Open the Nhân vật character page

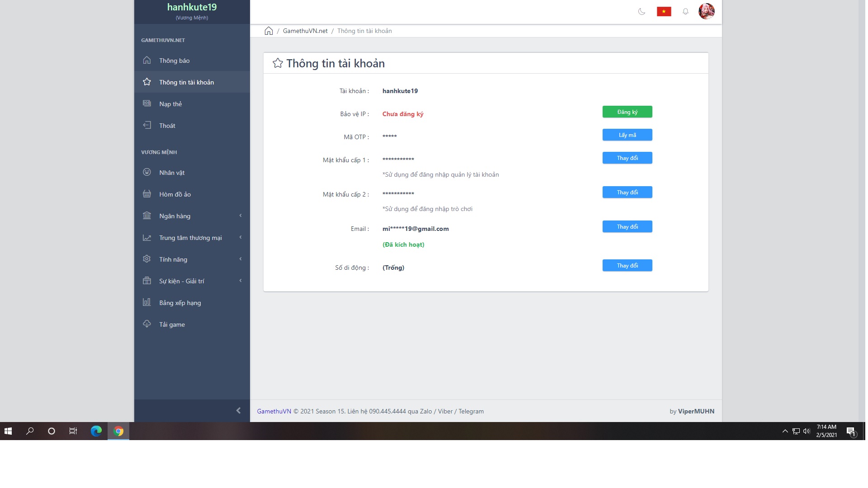[172, 173]
